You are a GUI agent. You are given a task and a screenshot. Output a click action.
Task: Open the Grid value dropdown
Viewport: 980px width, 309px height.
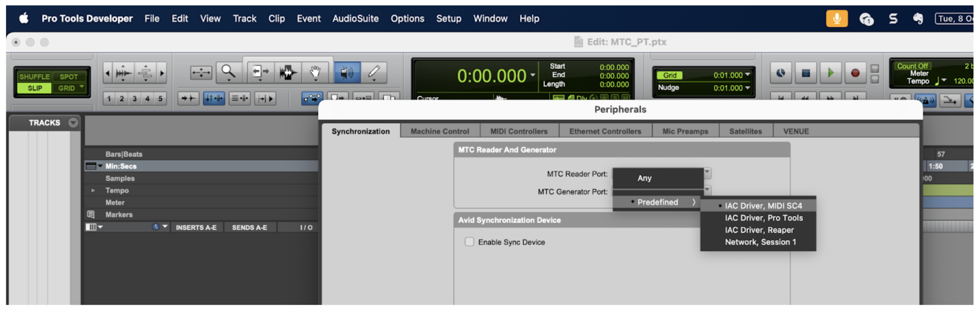(x=747, y=75)
